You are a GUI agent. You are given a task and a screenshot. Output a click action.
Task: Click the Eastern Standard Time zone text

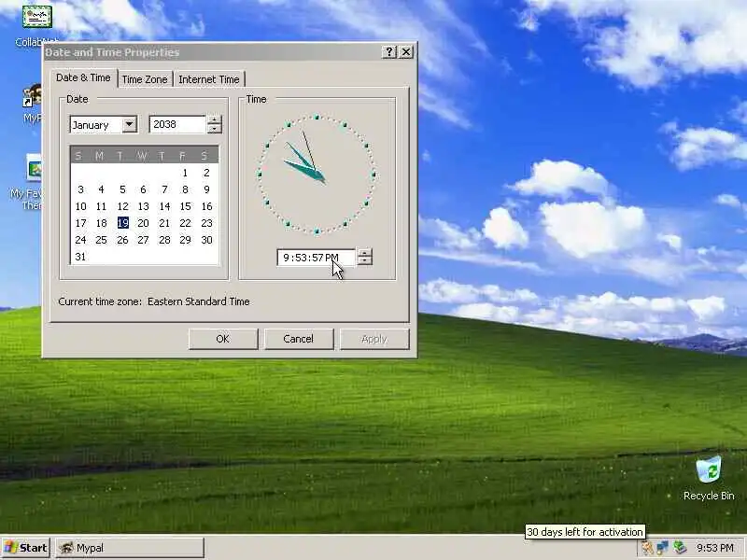tap(199, 301)
